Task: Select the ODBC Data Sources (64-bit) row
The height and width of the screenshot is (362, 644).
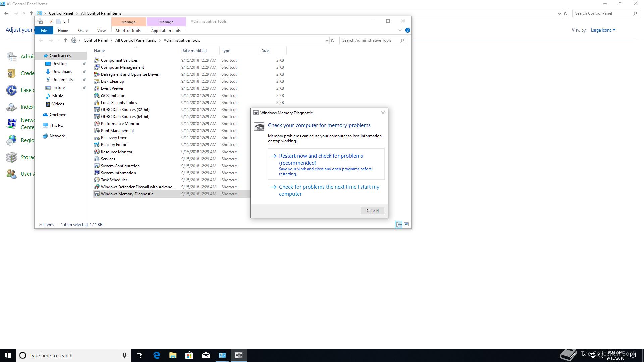Action: (171, 117)
